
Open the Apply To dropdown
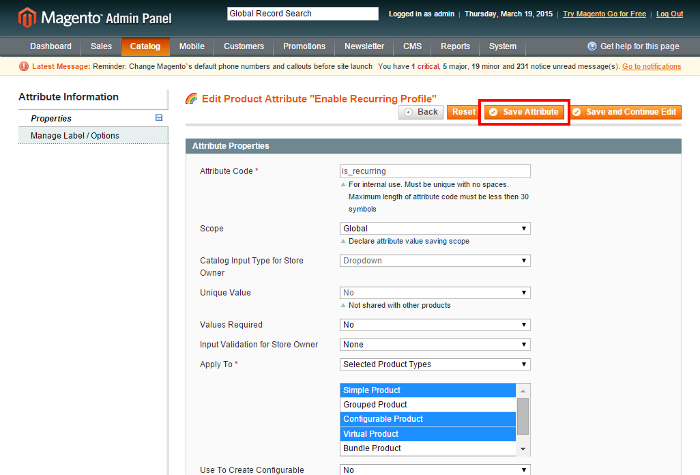tap(435, 364)
